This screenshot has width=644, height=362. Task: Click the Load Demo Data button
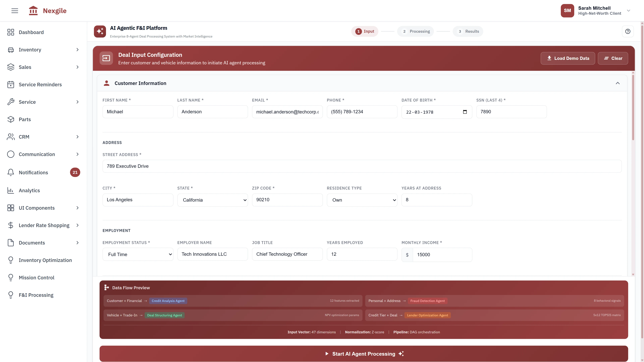click(x=568, y=58)
